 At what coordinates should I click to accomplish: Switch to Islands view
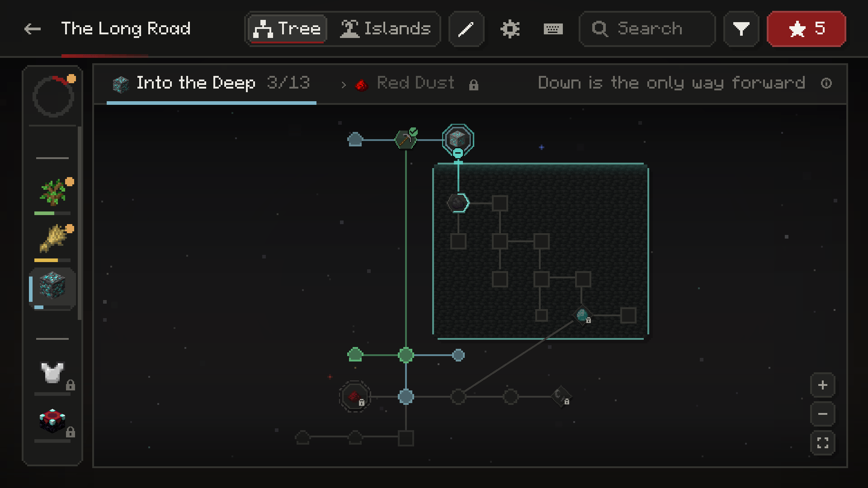coord(385,29)
